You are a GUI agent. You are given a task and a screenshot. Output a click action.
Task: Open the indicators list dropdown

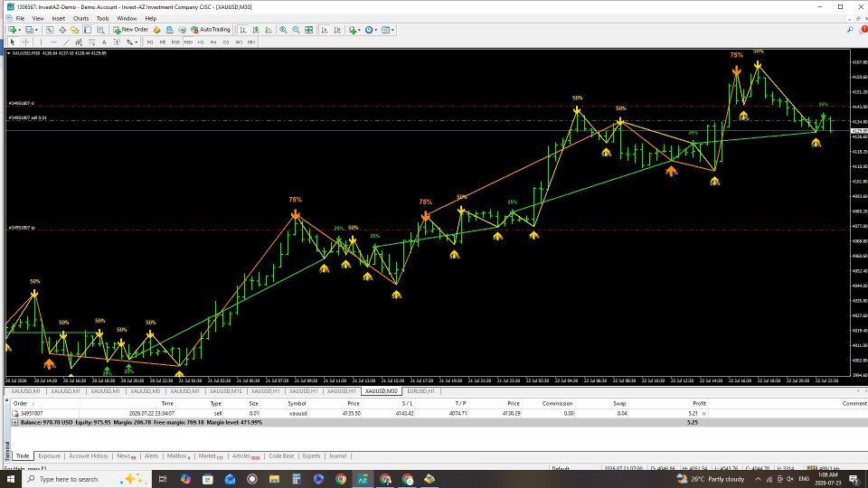tap(354, 30)
